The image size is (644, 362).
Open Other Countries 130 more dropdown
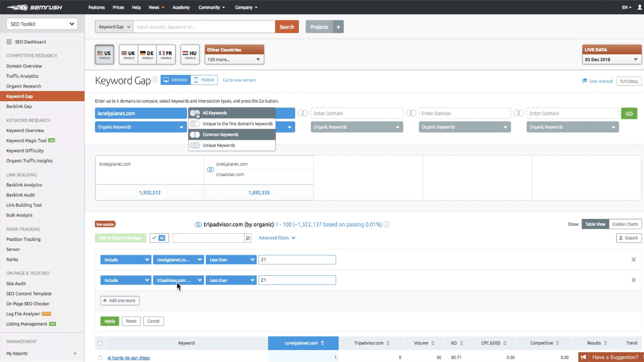(234, 59)
